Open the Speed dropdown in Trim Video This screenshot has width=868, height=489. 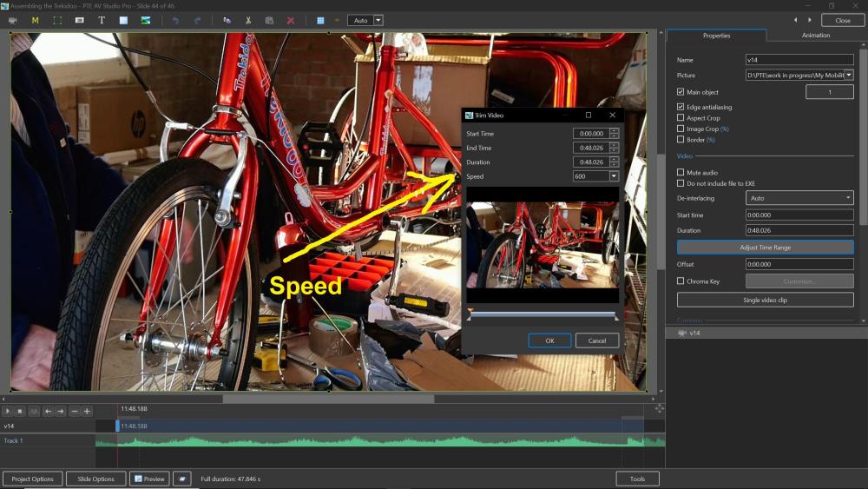point(614,176)
